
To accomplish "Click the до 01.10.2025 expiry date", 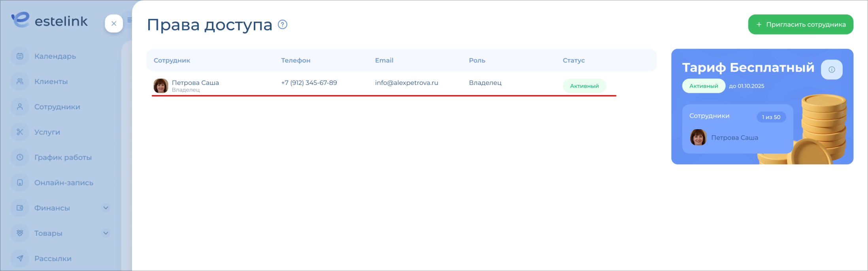I will pyautogui.click(x=747, y=86).
